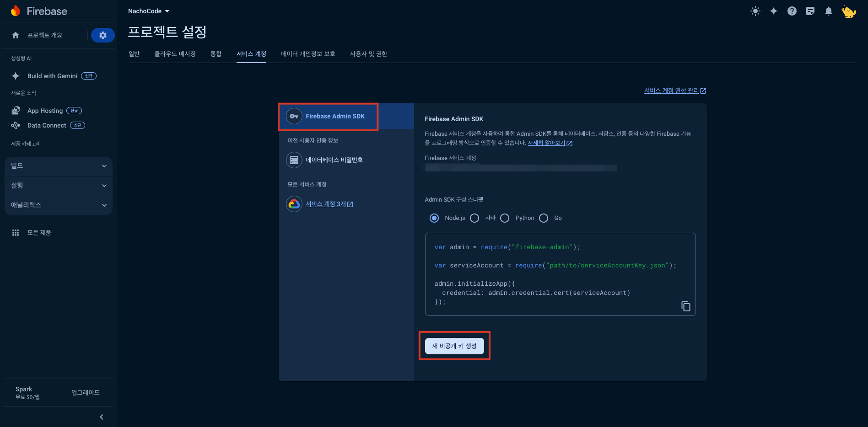The image size is (868, 427).
Task: Collapse the left sidebar with the chevron
Action: pos(102,417)
